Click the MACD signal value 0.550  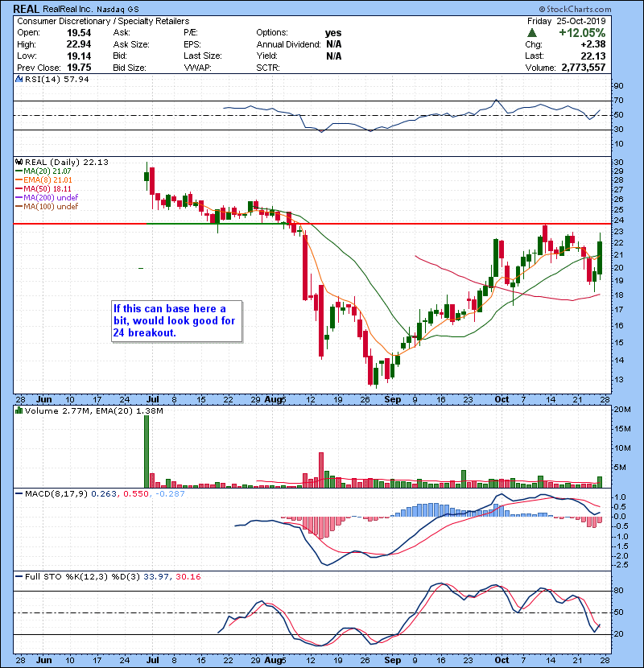click(135, 494)
